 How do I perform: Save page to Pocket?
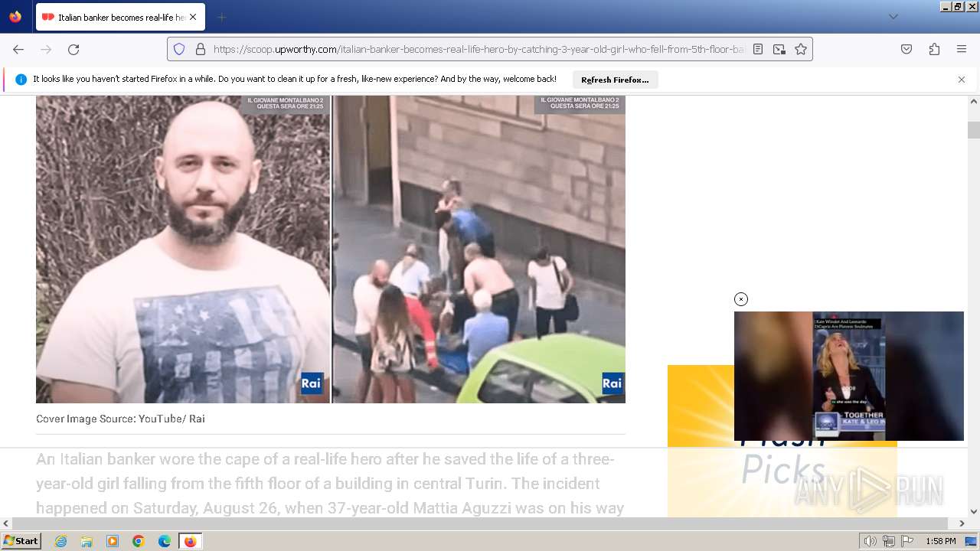(906, 49)
